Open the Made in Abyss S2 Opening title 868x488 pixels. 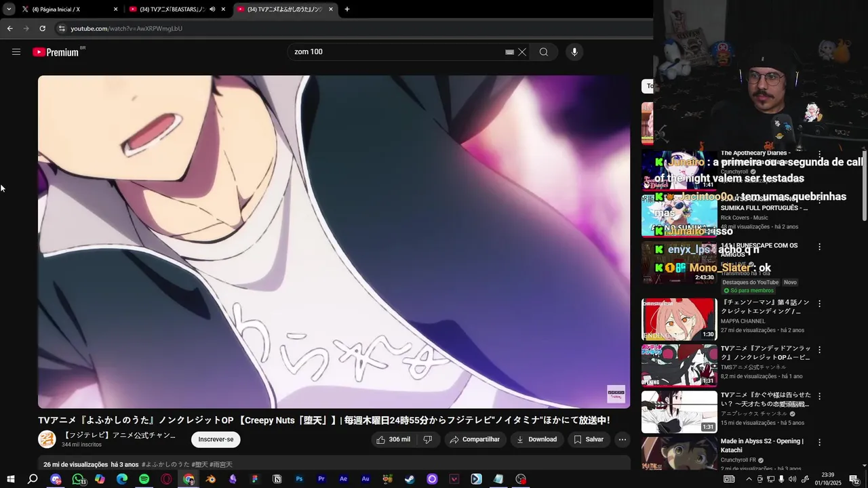pos(762,445)
